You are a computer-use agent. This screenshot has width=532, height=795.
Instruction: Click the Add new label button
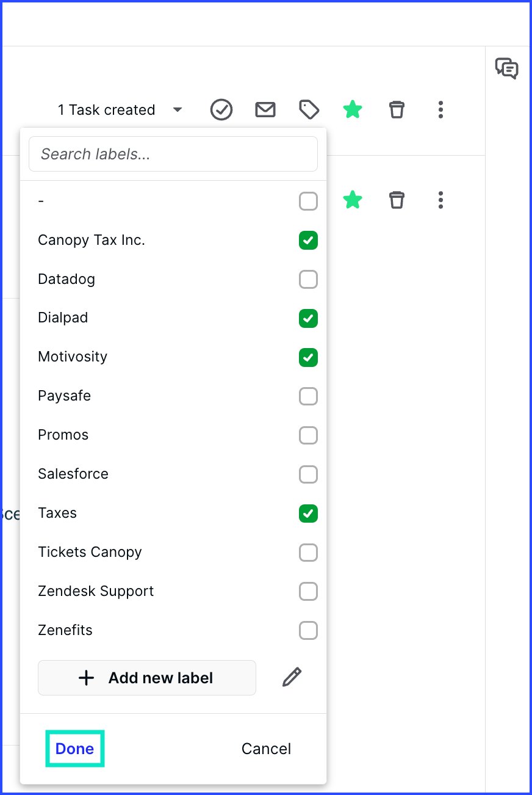(147, 678)
